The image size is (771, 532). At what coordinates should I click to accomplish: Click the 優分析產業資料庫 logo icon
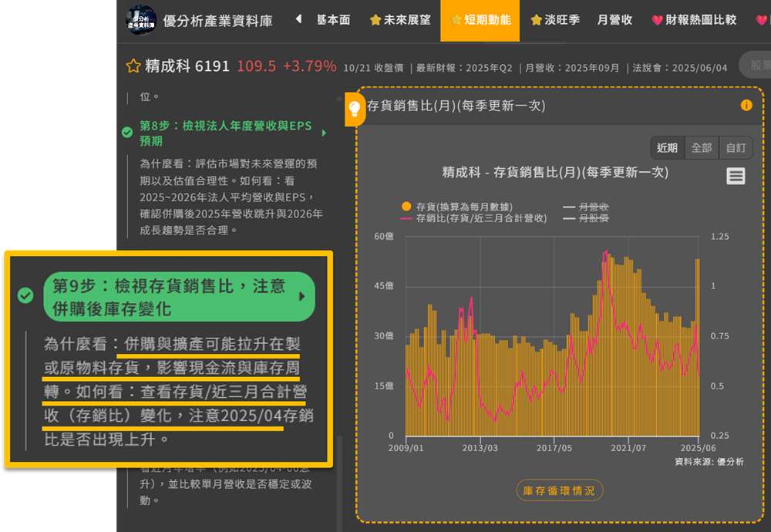click(x=140, y=20)
